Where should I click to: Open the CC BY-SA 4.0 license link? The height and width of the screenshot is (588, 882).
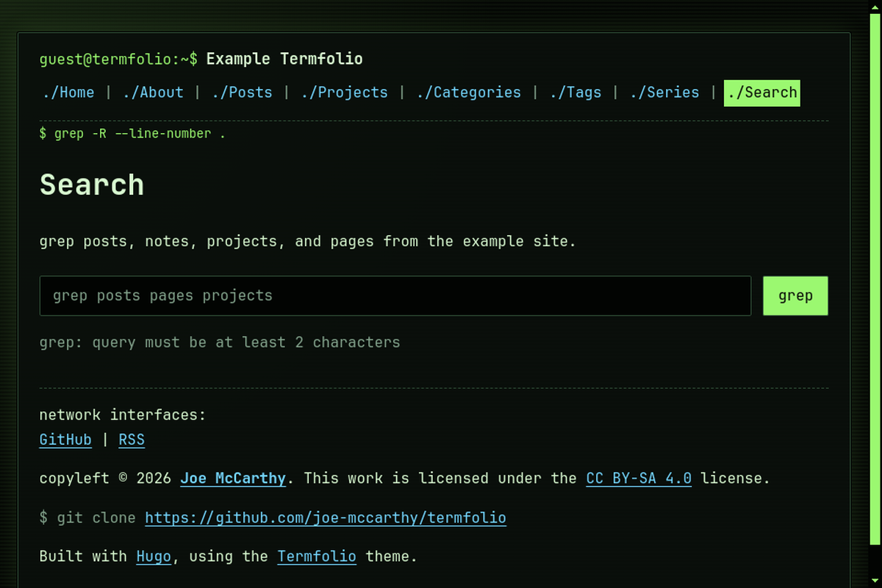639,478
